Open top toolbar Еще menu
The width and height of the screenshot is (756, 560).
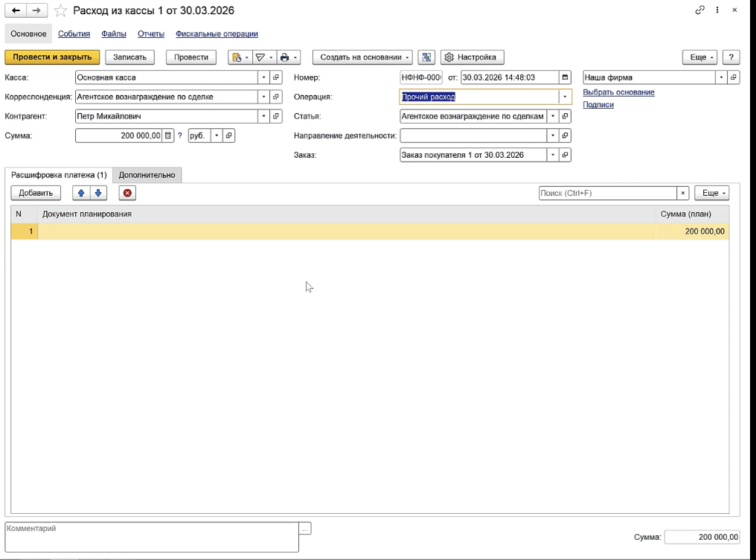tap(700, 57)
